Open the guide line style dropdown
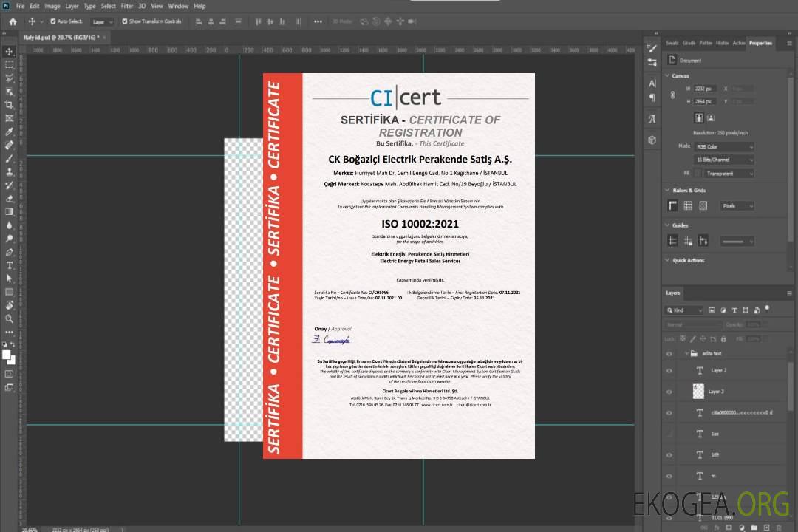The image size is (798, 532). [737, 242]
